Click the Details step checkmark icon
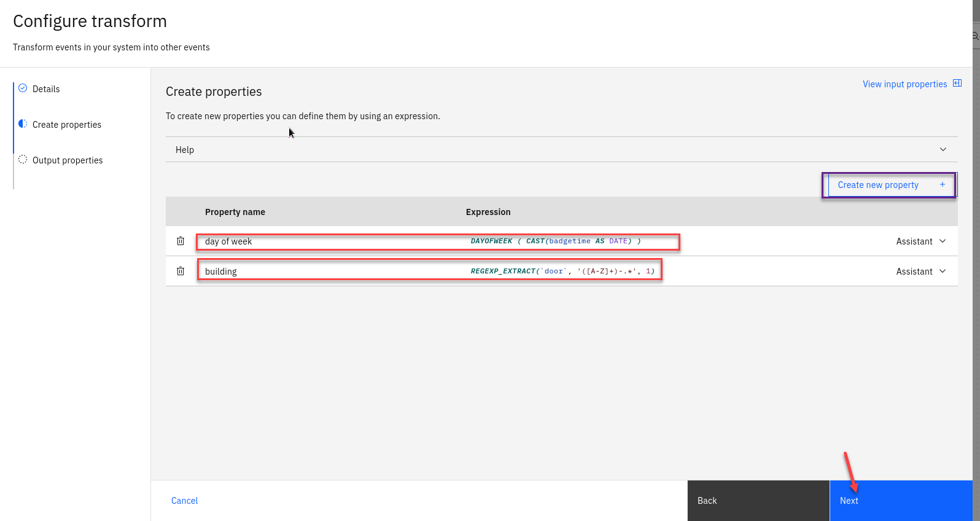980x521 pixels. click(x=23, y=88)
